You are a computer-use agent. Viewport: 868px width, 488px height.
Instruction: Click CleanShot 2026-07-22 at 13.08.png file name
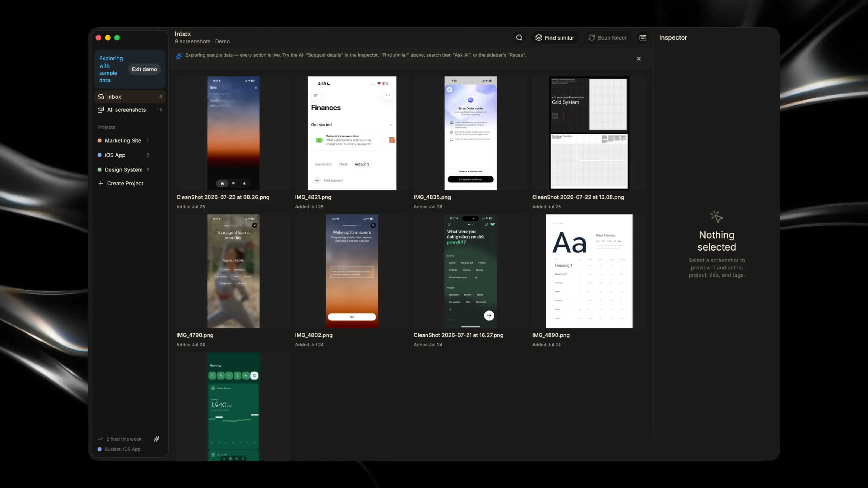578,197
